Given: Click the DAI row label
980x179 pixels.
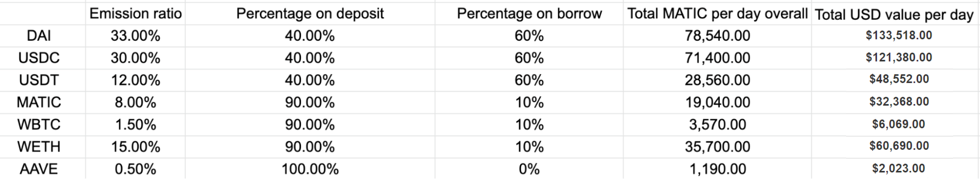Looking at the screenshot, I should (x=39, y=36).
